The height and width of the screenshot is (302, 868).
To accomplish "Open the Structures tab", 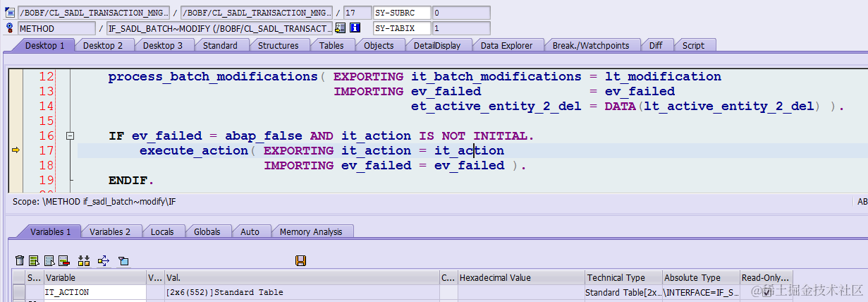I will pyautogui.click(x=278, y=45).
